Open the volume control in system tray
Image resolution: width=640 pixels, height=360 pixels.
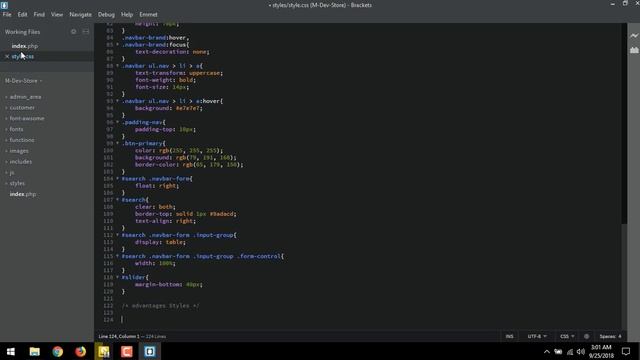(x=581, y=351)
